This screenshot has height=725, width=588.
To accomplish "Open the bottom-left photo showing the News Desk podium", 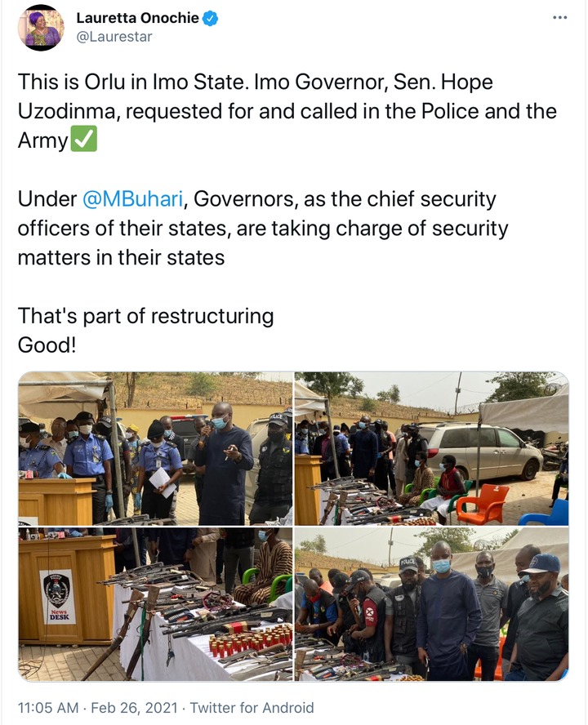I will (155, 604).
